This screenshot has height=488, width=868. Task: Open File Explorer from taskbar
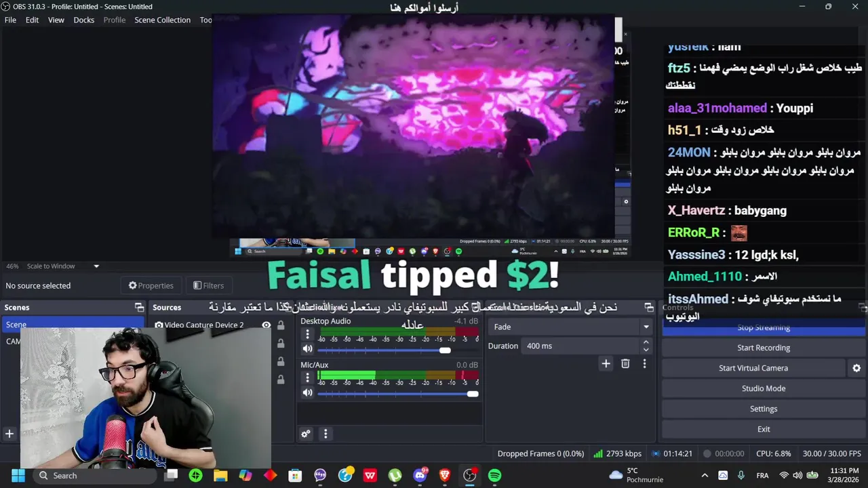[220, 476]
